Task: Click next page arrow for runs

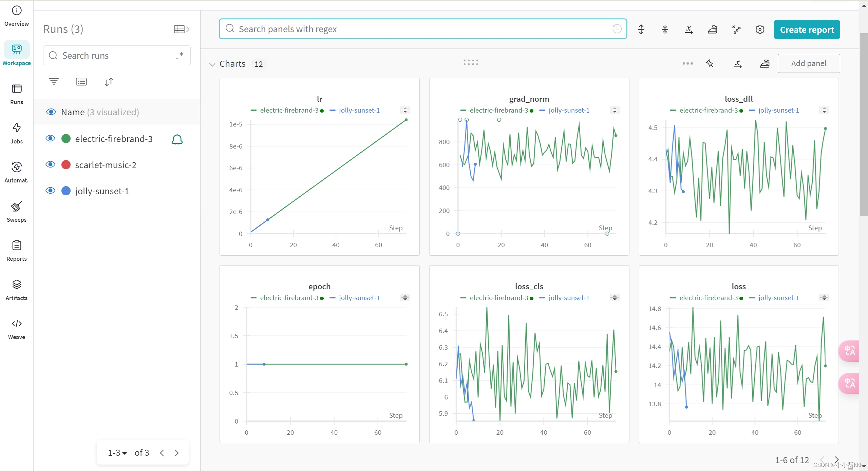Action: tap(177, 453)
